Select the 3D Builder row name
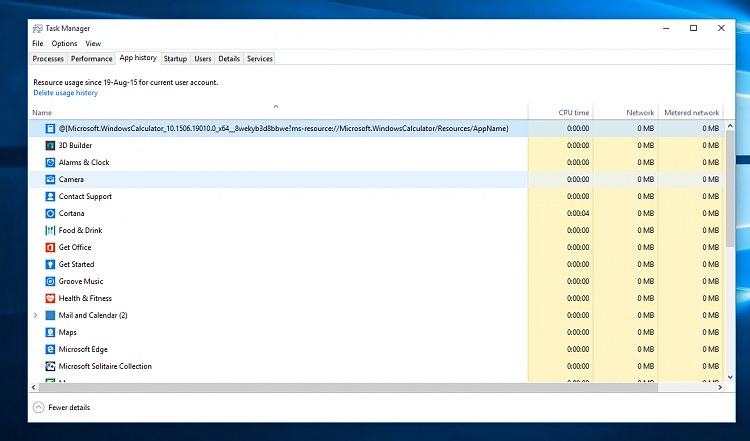The width and height of the screenshot is (750, 441). pyautogui.click(x=75, y=145)
